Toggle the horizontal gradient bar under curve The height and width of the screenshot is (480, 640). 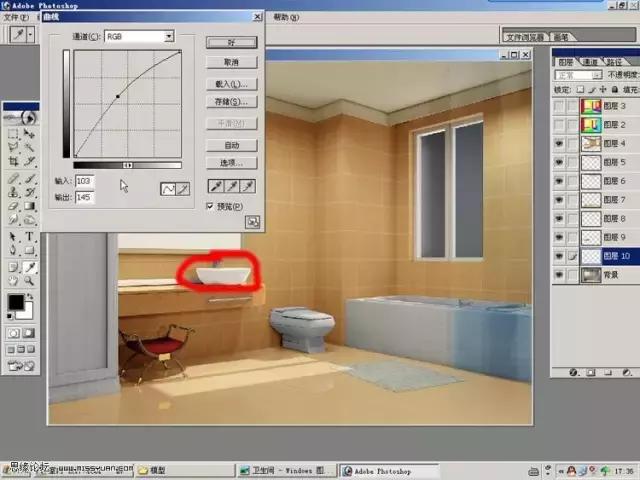pyautogui.click(x=127, y=165)
